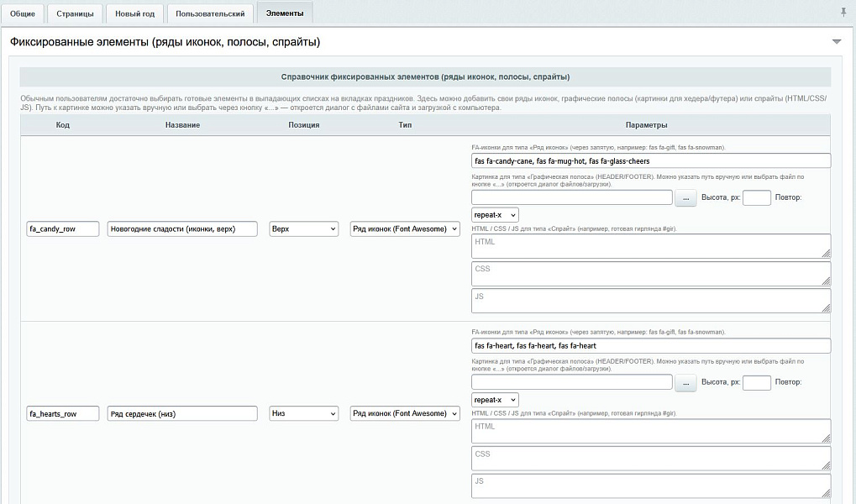
Task: Click the pin icon at top right
Action: tap(843, 13)
